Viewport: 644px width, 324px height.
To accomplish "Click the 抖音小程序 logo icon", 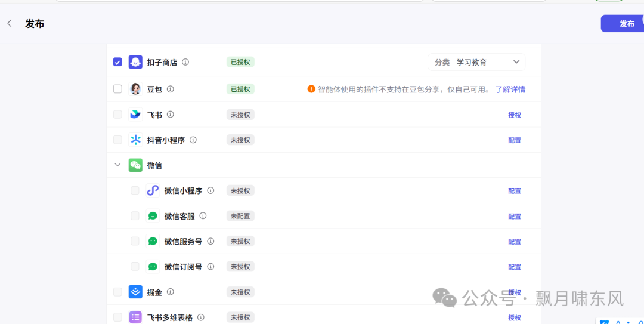I will [x=135, y=140].
